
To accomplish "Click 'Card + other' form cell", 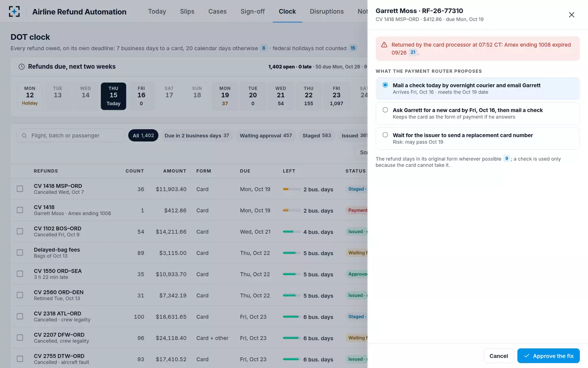I will tap(212, 338).
